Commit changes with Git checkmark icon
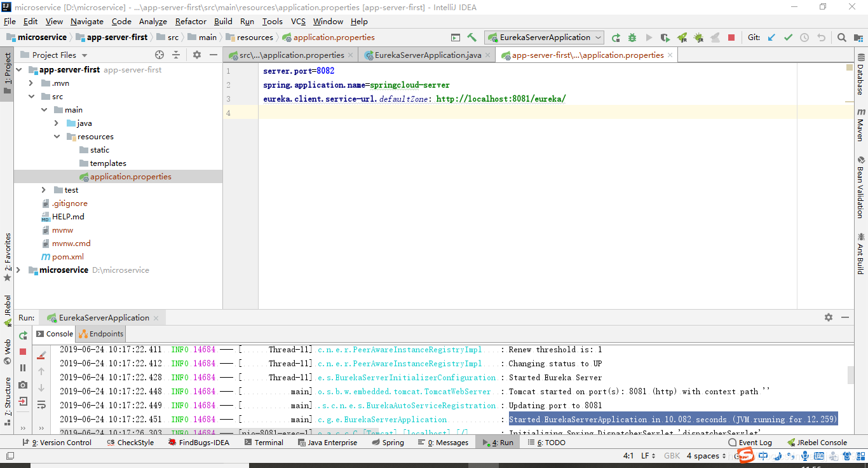This screenshot has width=868, height=468. 788,38
